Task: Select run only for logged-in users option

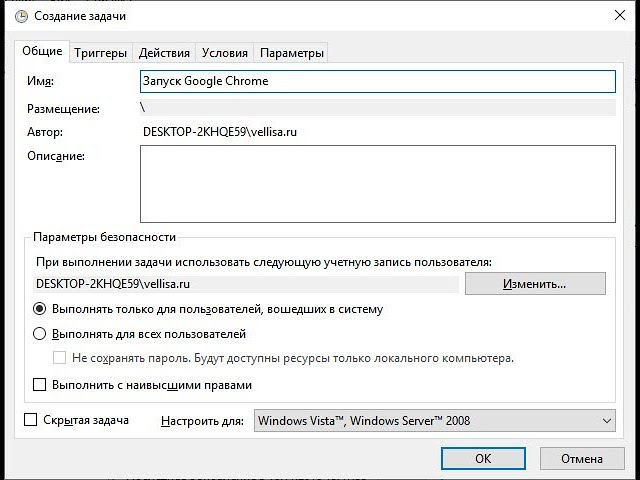Action: (x=41, y=310)
